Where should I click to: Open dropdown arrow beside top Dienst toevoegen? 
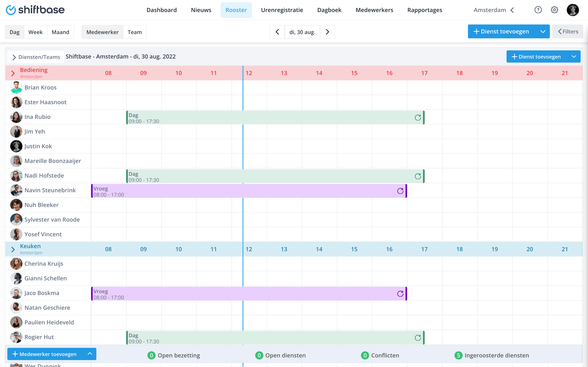(542, 32)
